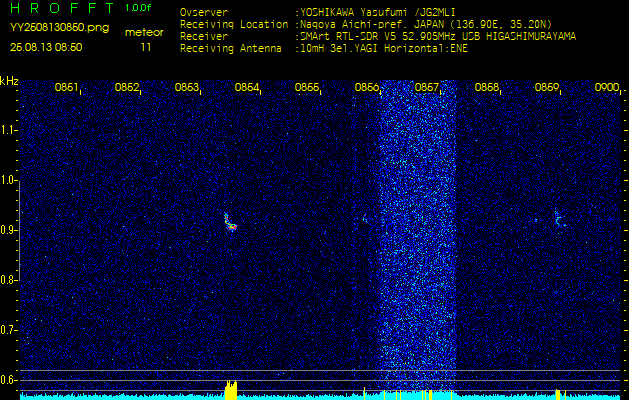Click the version number 1.00f
The image size is (629, 400).
(x=138, y=8)
